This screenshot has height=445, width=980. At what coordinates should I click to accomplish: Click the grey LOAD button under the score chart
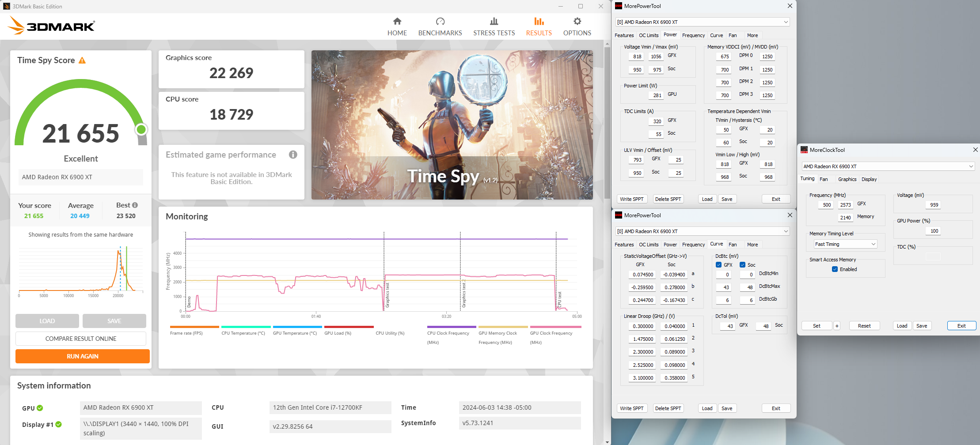(x=47, y=321)
